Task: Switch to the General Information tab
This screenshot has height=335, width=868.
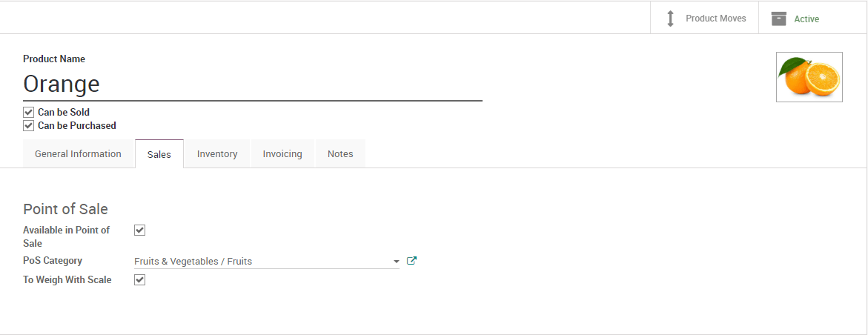Action: click(78, 154)
